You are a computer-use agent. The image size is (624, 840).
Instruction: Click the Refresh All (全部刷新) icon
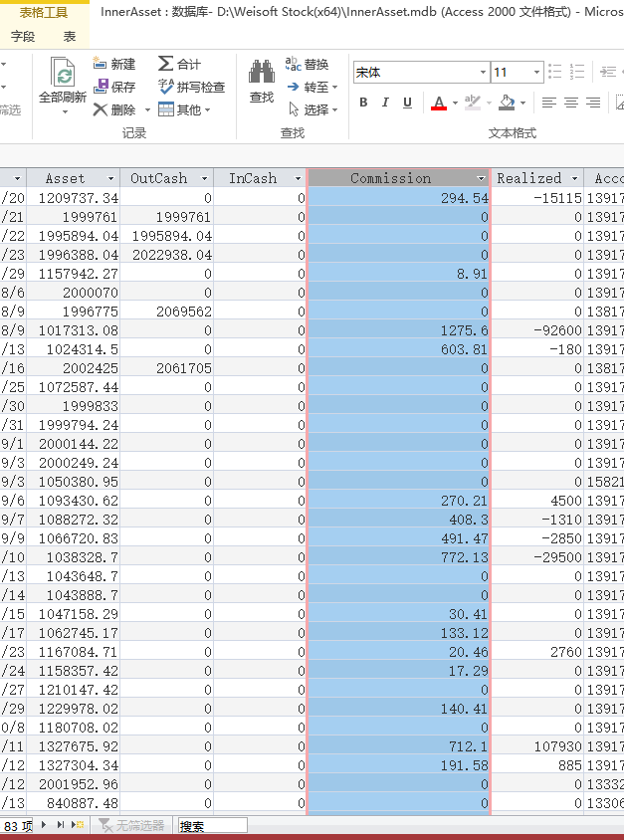tap(63, 72)
